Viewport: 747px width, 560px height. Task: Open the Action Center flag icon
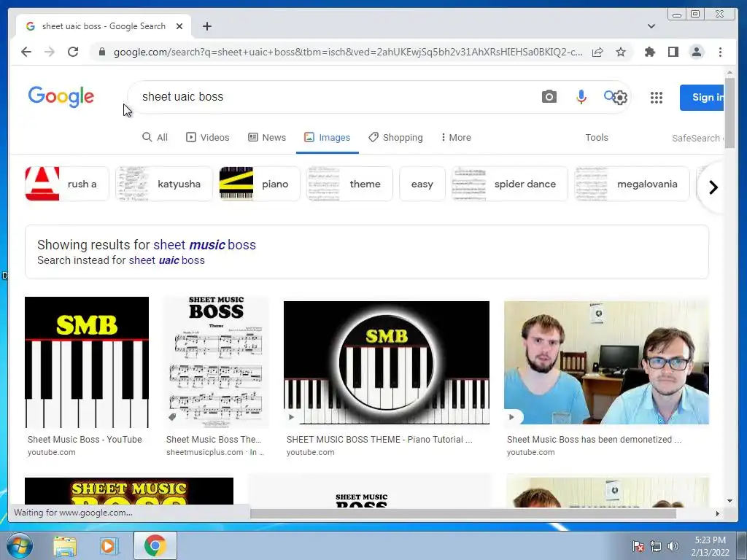pos(638,546)
